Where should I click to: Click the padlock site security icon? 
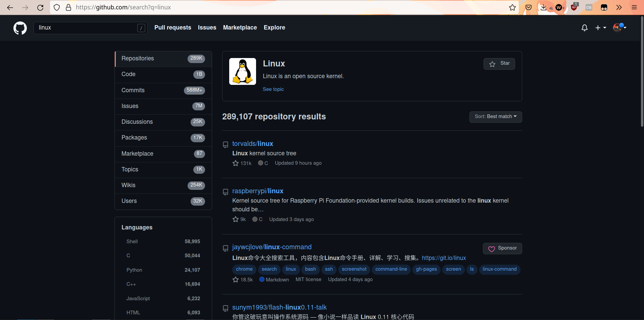click(x=68, y=7)
